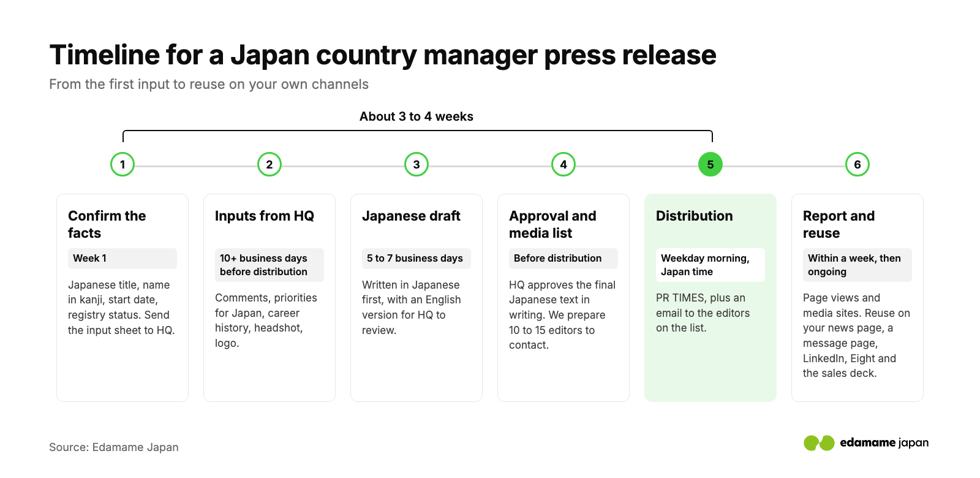Click the "About 3 to 4 weeks" label

pyautogui.click(x=417, y=116)
